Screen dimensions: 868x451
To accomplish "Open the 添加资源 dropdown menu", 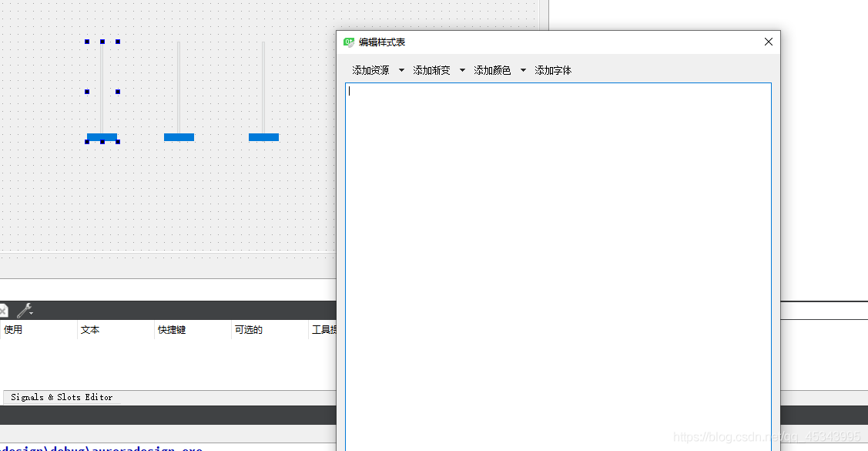I will click(400, 69).
